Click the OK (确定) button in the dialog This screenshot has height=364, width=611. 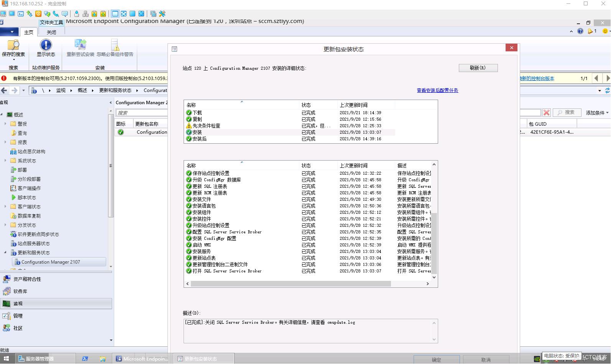437,360
